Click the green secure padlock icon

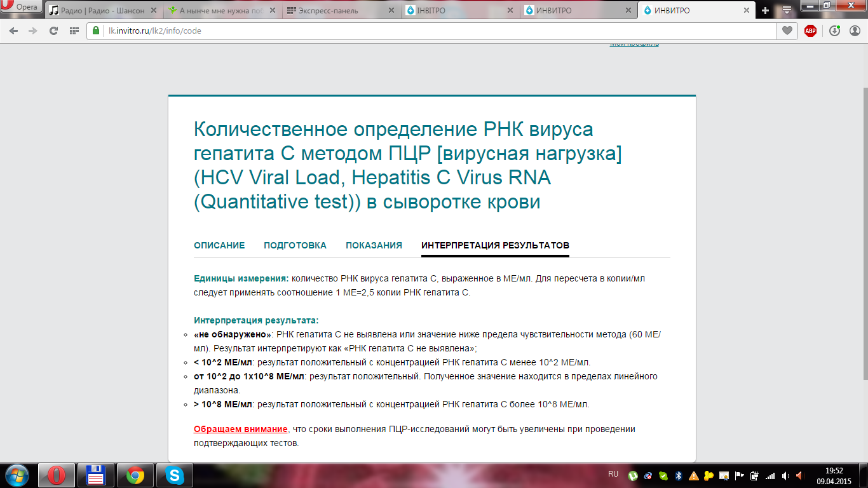click(97, 30)
